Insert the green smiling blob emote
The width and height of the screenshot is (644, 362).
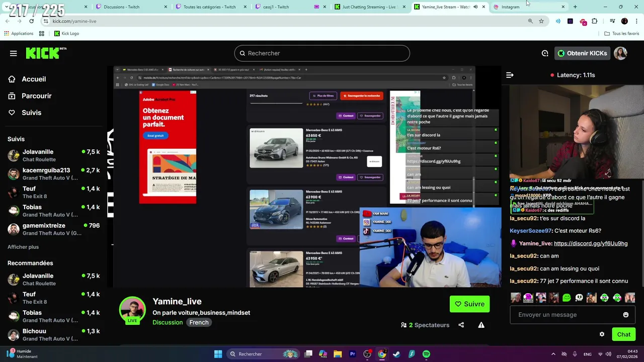(x=567, y=298)
